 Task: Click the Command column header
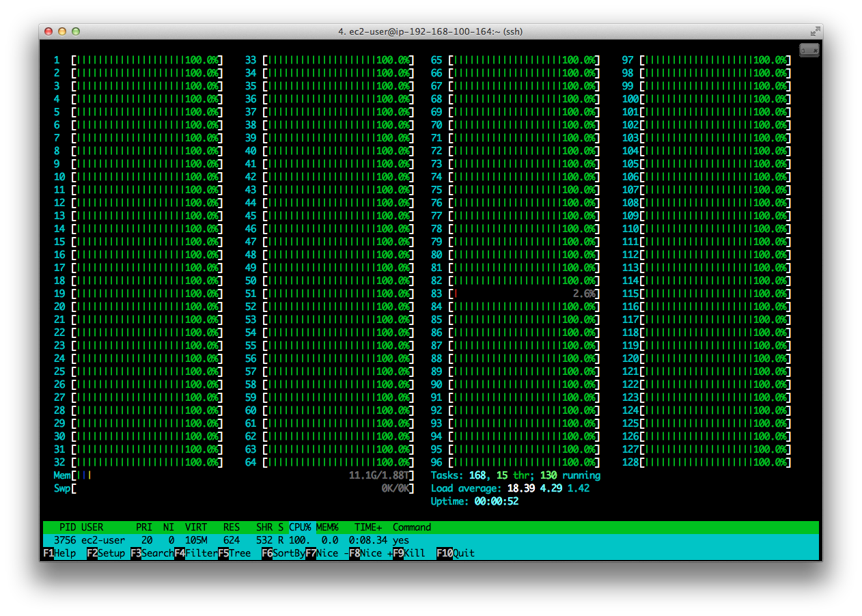pos(412,527)
